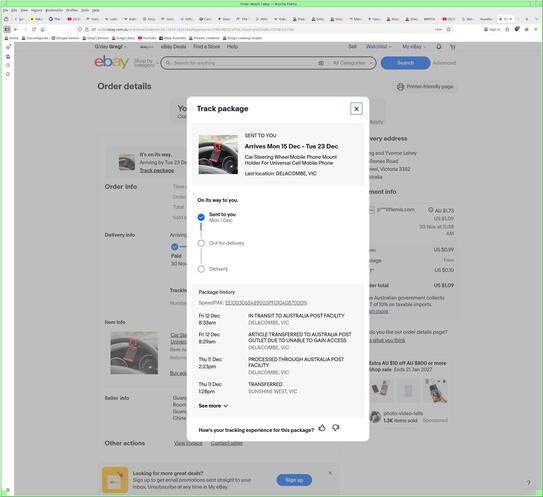Image resolution: width=543 pixels, height=497 pixels.
Task: Open the Firefox application hamburger menu
Action: (536, 29)
